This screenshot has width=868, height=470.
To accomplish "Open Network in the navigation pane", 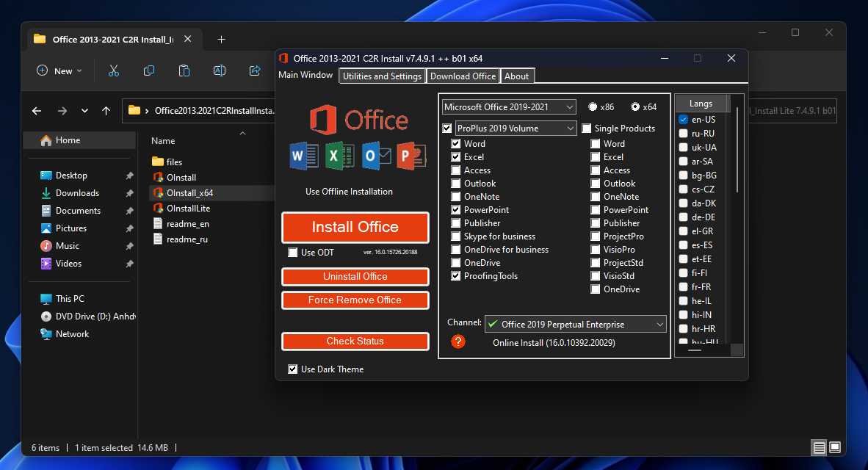I will 72,334.
